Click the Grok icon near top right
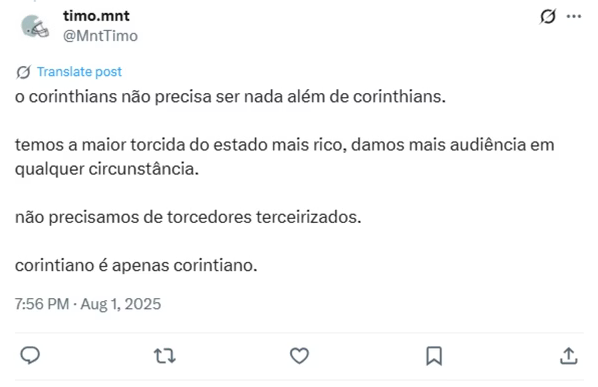This screenshot has width=598, height=387. click(x=548, y=16)
